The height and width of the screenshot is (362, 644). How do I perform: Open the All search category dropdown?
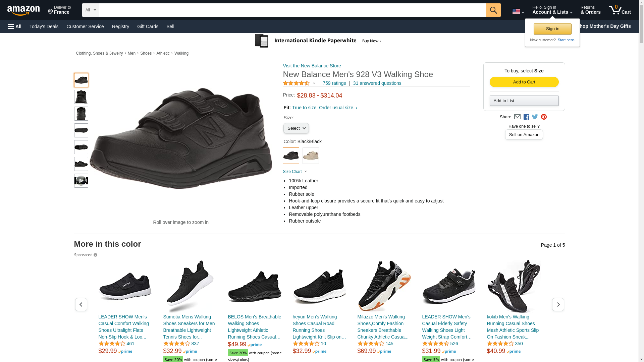tap(90, 10)
